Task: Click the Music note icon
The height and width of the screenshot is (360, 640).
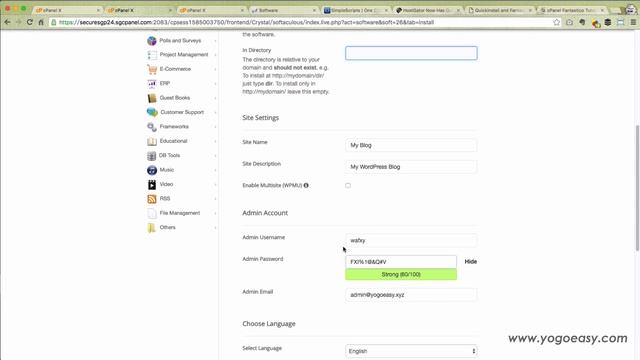Action: pos(152,170)
